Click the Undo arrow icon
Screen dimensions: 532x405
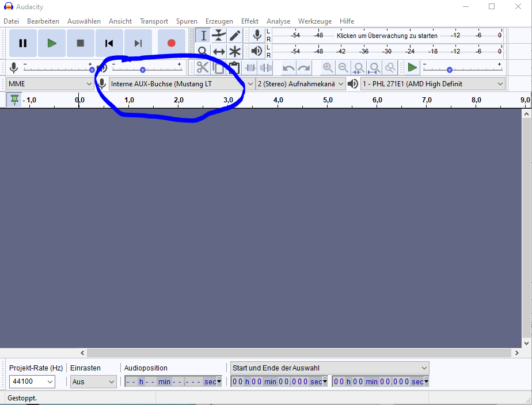(x=288, y=68)
